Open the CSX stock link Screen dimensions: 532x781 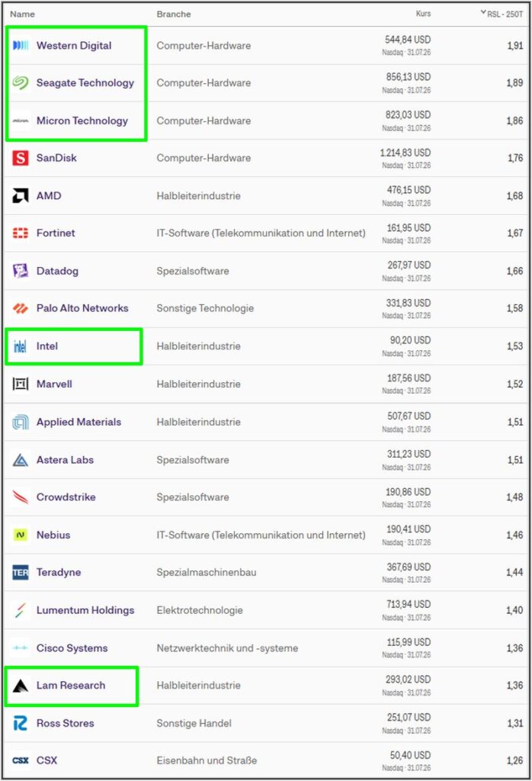click(x=46, y=760)
